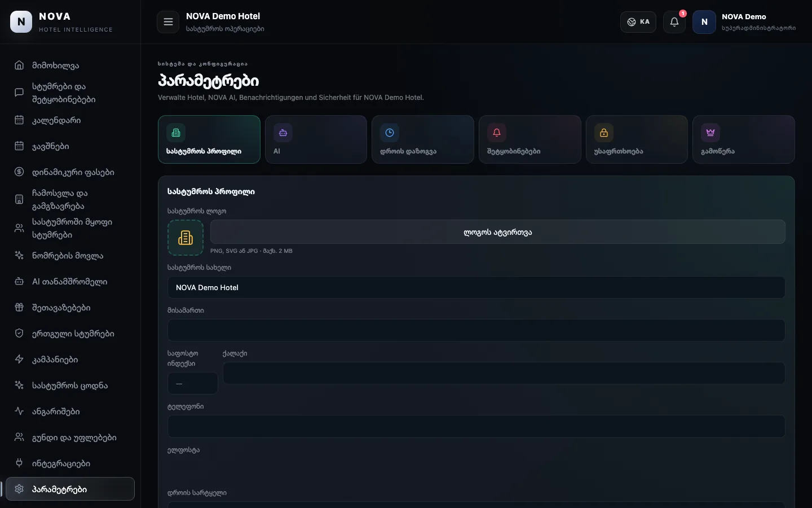Click the plug icon for ინტეგრაციები
Image resolution: width=812 pixels, height=508 pixels.
(x=19, y=463)
